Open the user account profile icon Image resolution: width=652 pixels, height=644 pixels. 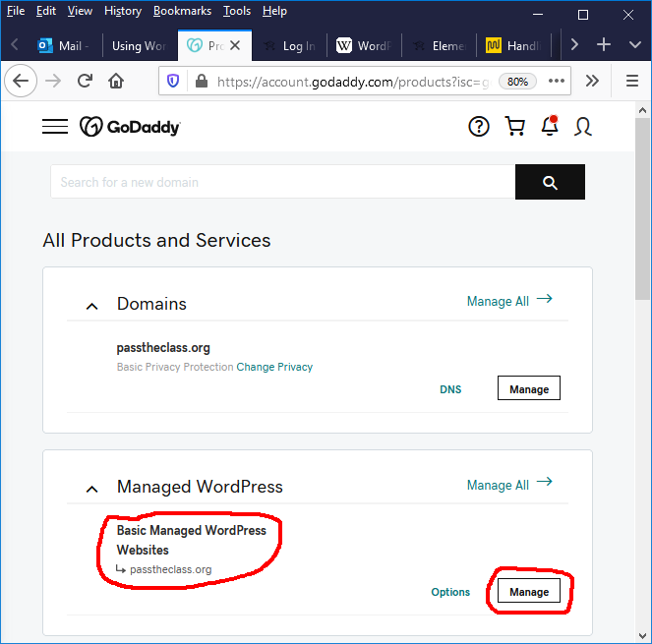583,127
